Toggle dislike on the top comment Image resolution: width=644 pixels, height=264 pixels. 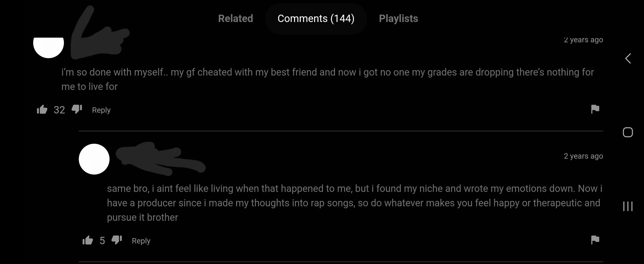pos(76,109)
